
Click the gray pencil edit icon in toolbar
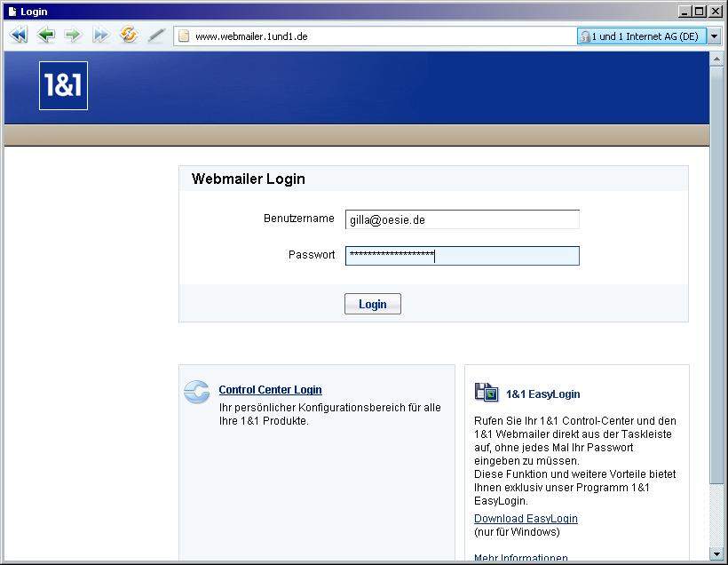pos(156,36)
